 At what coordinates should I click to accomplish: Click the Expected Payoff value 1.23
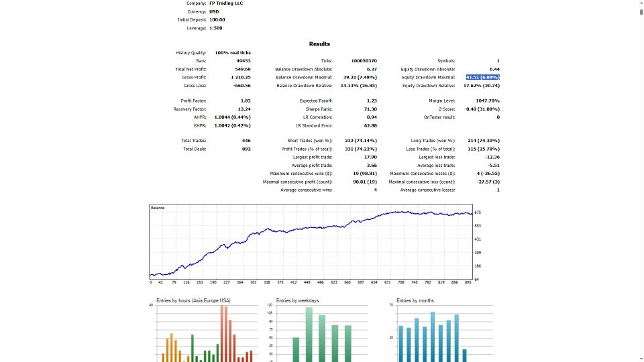click(372, 101)
